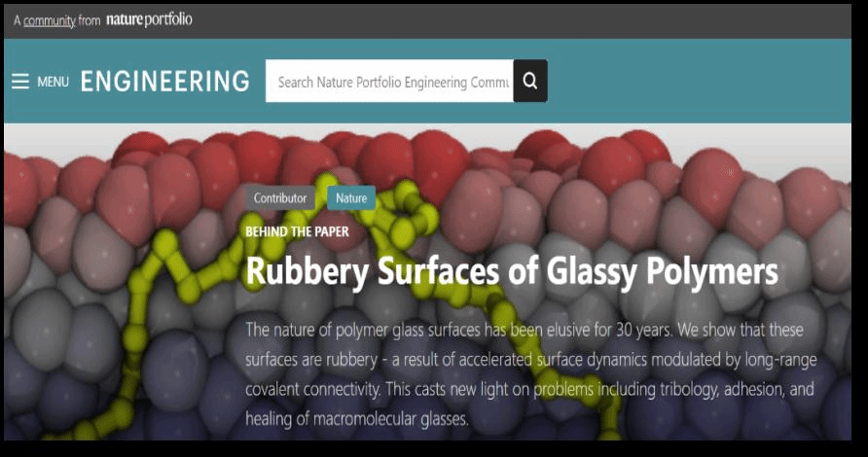Click the magnifier search button

tap(530, 81)
